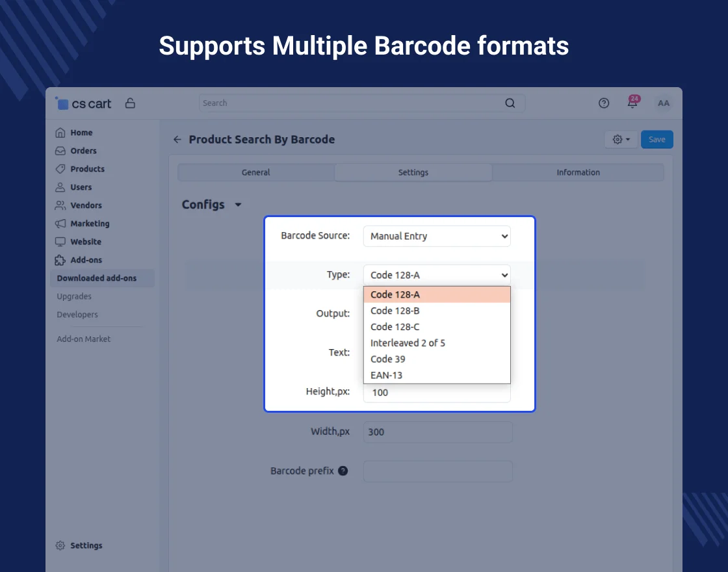The image size is (728, 572).
Task: Open Home in the sidebar menu
Action: coord(81,133)
